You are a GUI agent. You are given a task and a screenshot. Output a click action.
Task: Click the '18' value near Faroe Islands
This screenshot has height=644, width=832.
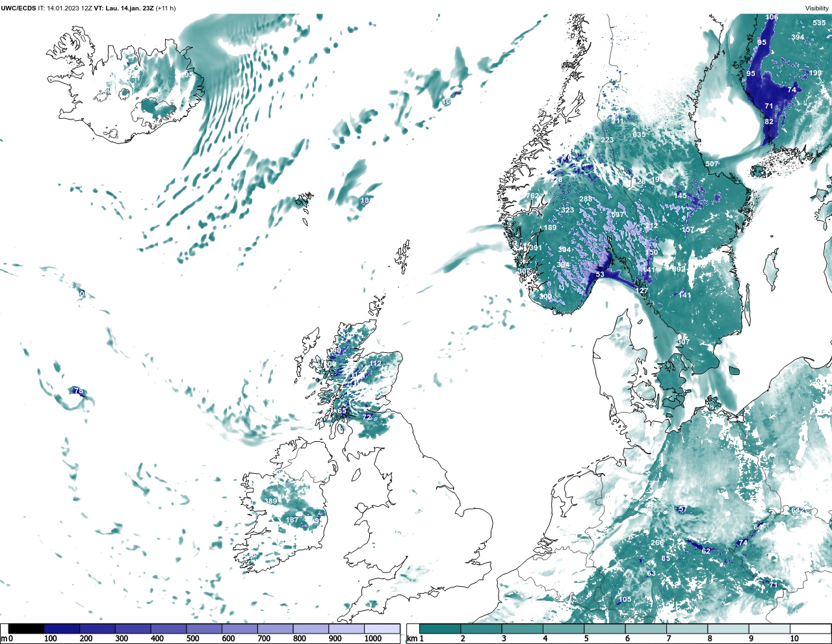coord(365,200)
